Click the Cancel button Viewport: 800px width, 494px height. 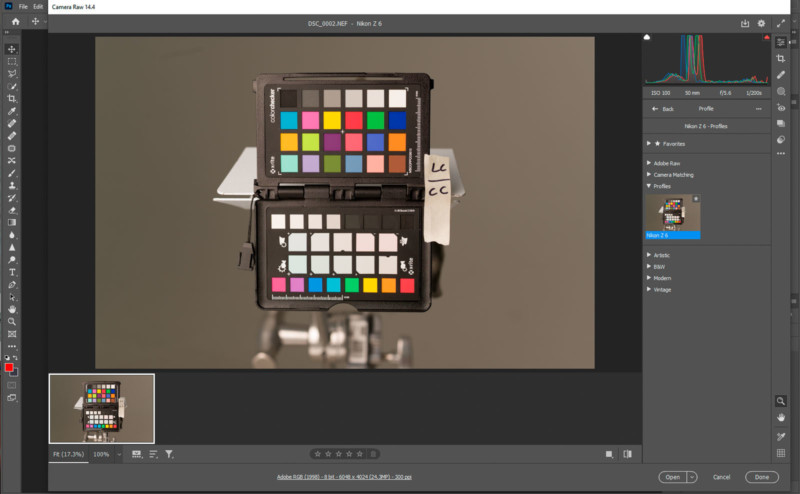(721, 477)
